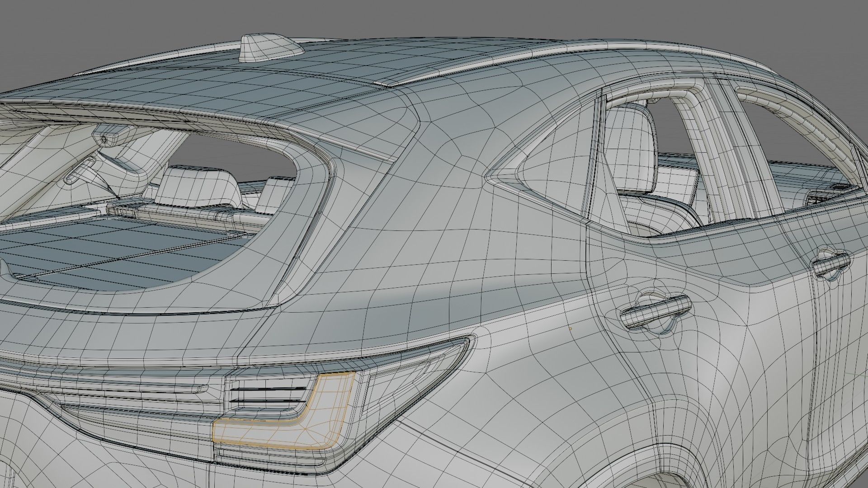
Task: Click the small orange origin dot on the body
Action: click(x=571, y=328)
